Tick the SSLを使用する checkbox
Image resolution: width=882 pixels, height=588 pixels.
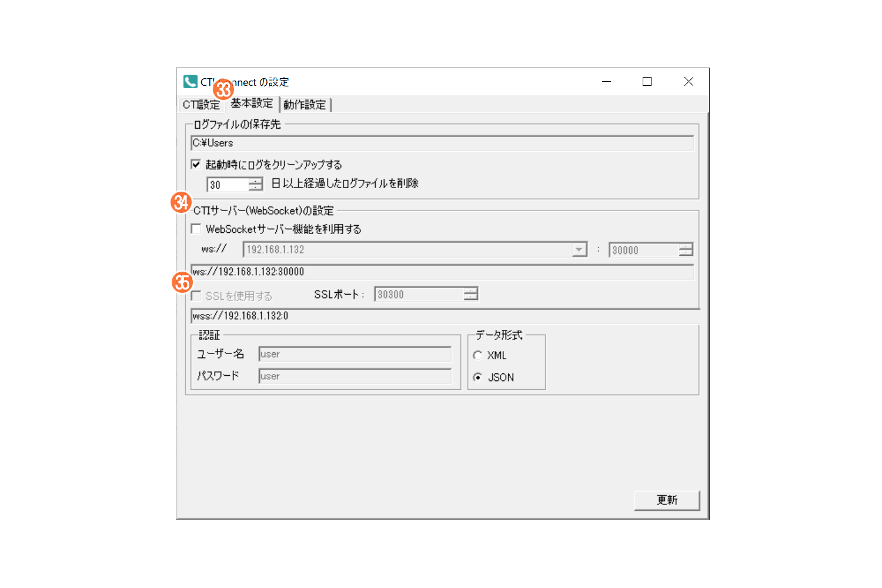[196, 295]
